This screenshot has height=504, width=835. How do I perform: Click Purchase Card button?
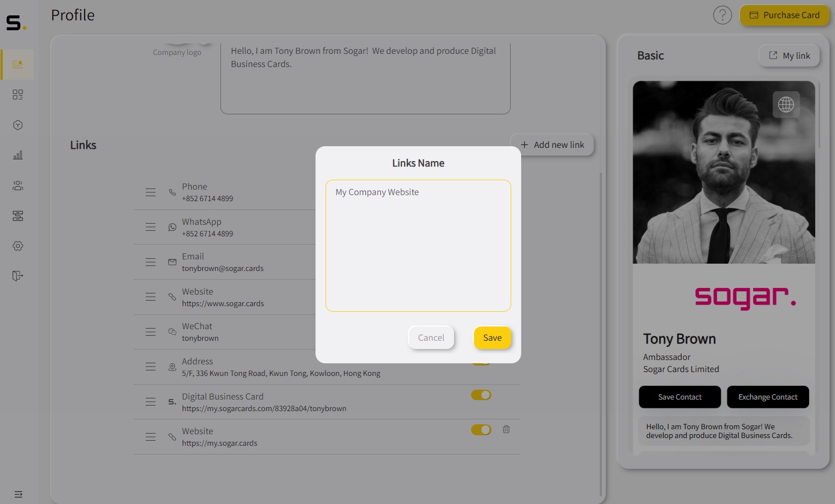point(784,15)
